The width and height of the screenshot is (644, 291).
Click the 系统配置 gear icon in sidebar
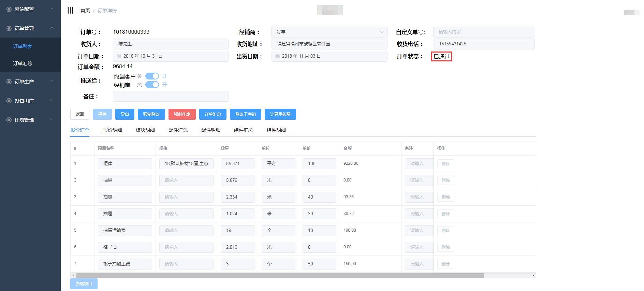click(9, 9)
